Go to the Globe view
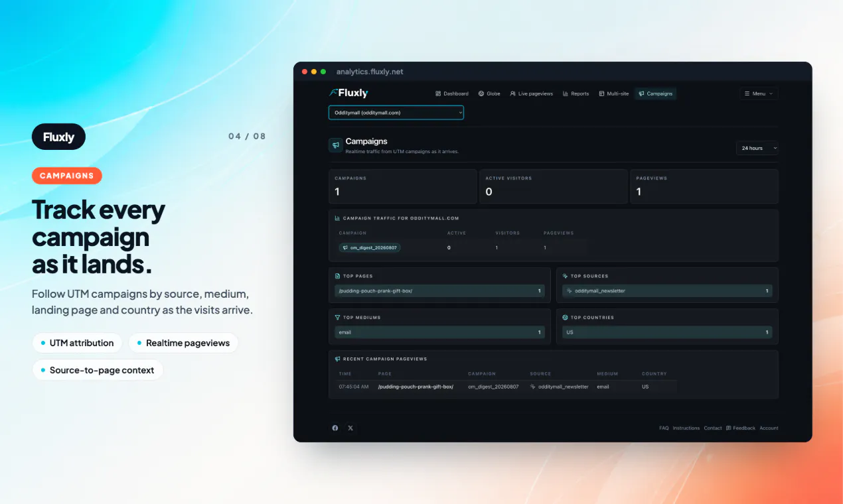Screen dimensions: 843x504 pyautogui.click(x=489, y=94)
